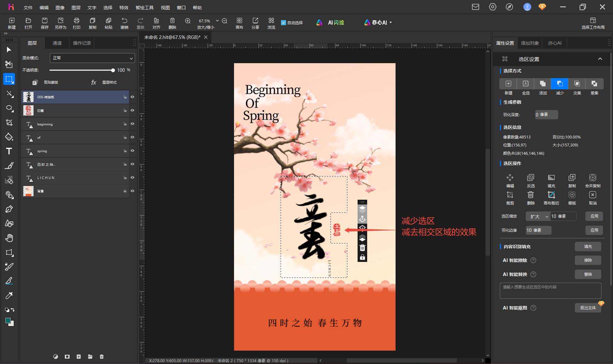
Task: Click 应用 button for feather edge
Action: click(x=594, y=230)
